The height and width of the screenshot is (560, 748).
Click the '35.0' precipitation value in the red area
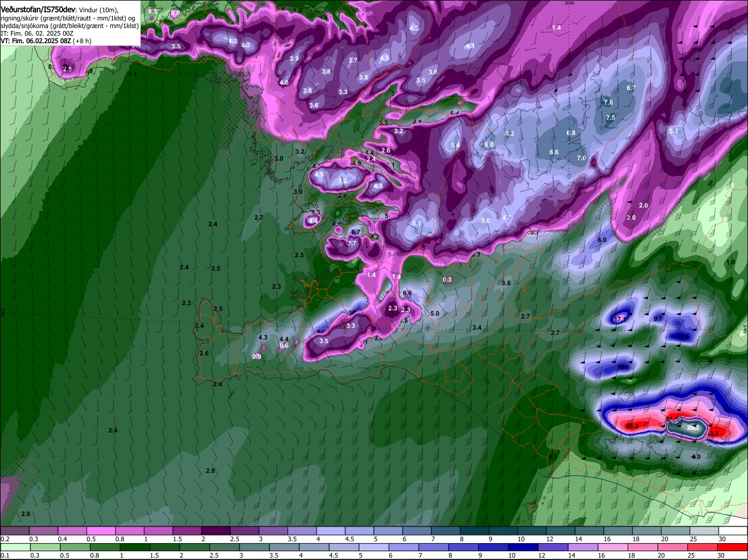click(632, 426)
